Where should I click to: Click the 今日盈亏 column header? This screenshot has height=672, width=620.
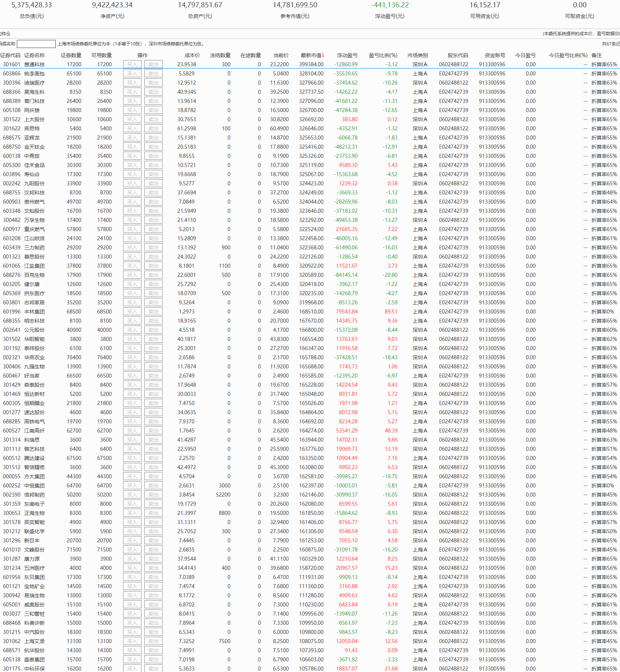point(525,55)
